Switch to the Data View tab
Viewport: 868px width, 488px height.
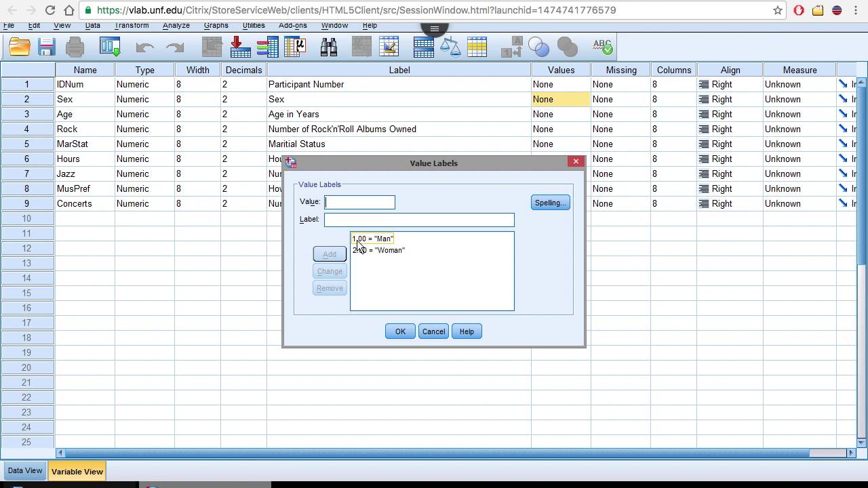[25, 471]
